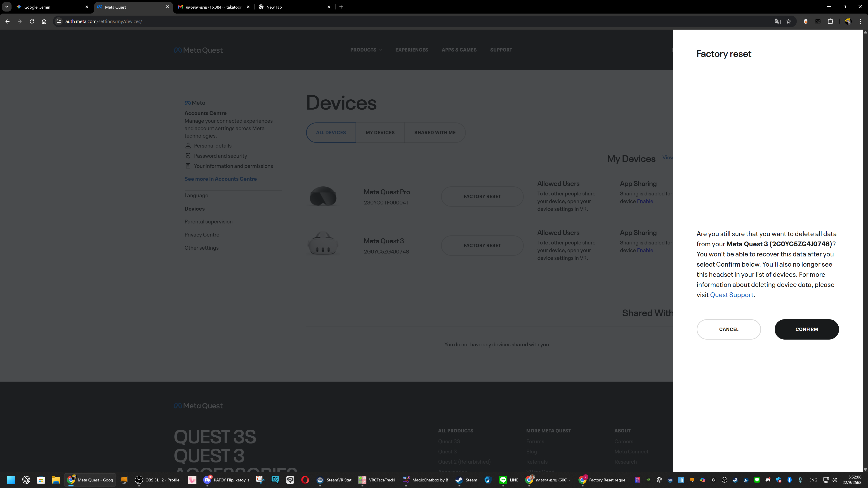Open Chrome profile avatar
This screenshot has width=868, height=488.
coord(848,21)
